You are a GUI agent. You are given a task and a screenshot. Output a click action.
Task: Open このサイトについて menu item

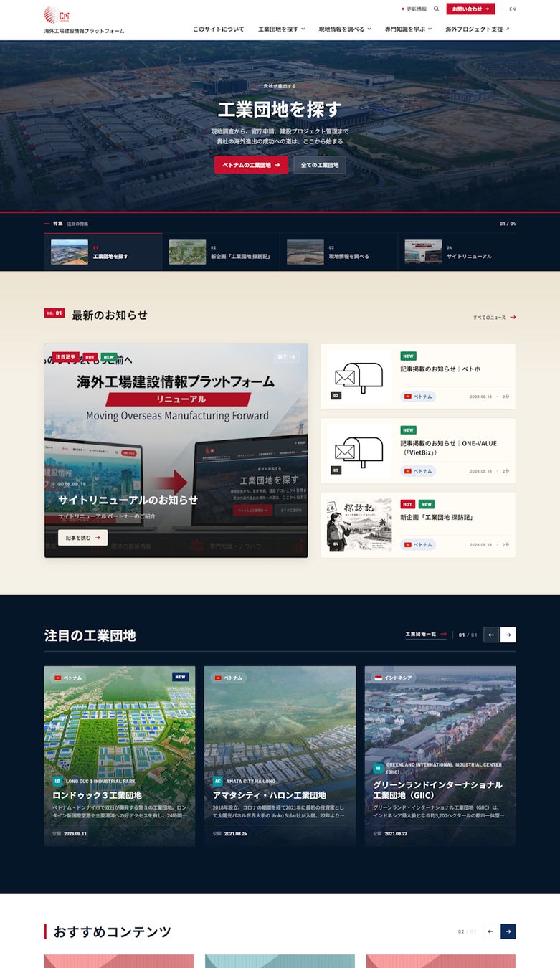coord(218,29)
